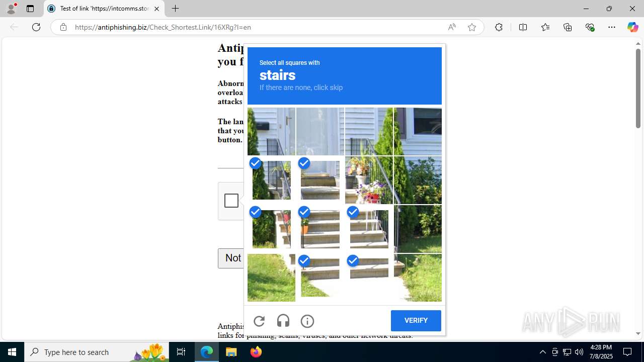Select the top-row tile with siding and railing top
Image resolution: width=644 pixels, height=362 pixels.
369,131
